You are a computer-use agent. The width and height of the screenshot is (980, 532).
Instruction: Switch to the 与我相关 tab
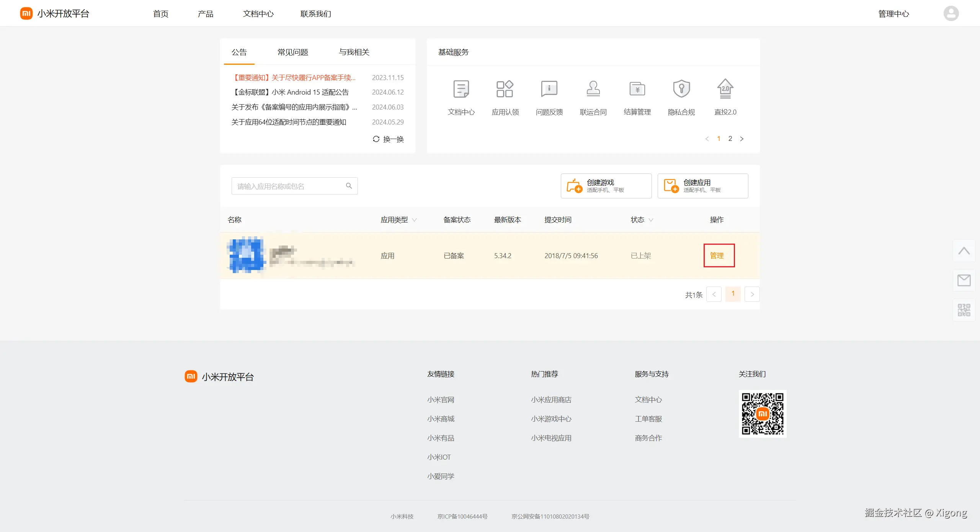point(354,52)
